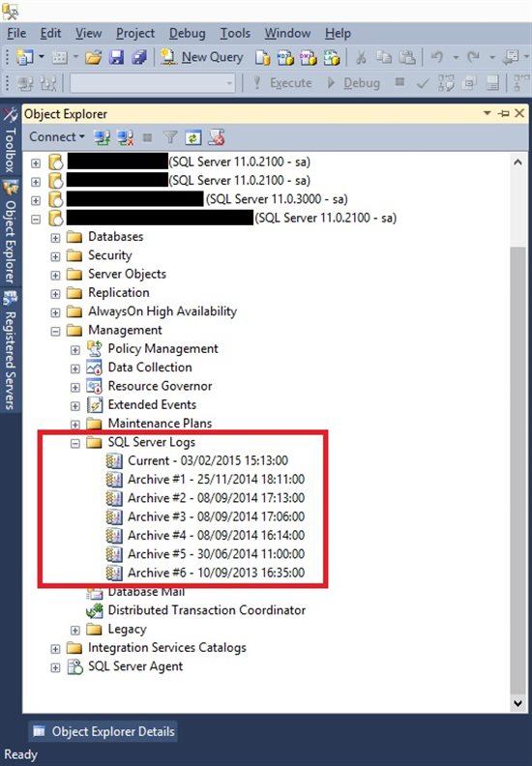Screen dimensions: 532x766
Task: Click the Paste icon in toolbar
Action: coord(407,58)
